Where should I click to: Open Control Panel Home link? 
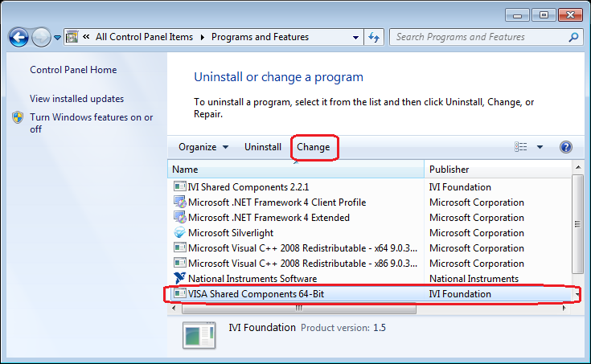(x=73, y=70)
